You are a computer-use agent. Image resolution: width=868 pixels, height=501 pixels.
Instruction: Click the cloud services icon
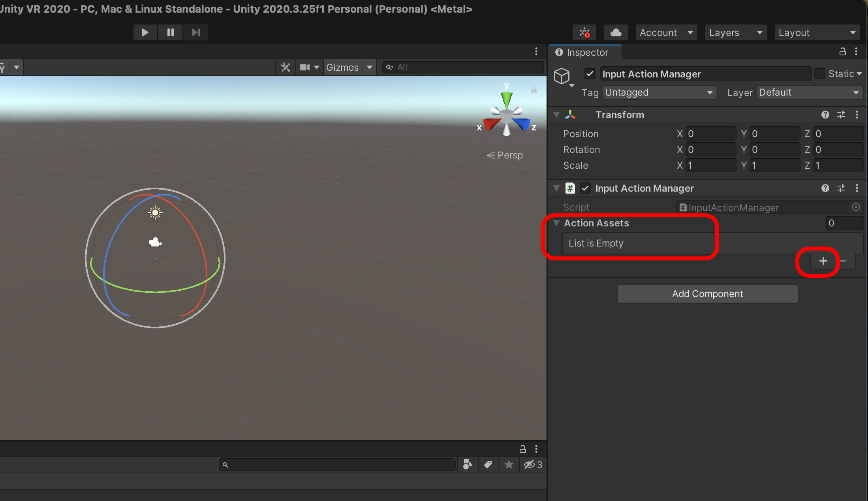tap(616, 32)
